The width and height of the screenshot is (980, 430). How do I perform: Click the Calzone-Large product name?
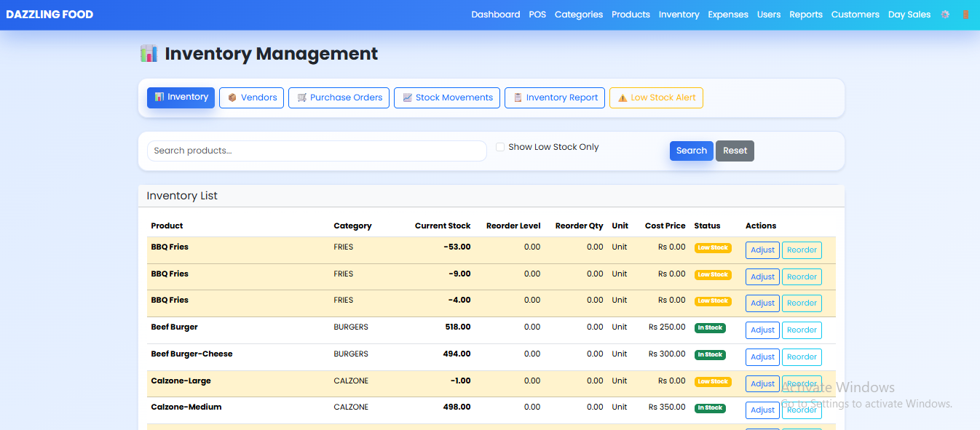point(181,381)
